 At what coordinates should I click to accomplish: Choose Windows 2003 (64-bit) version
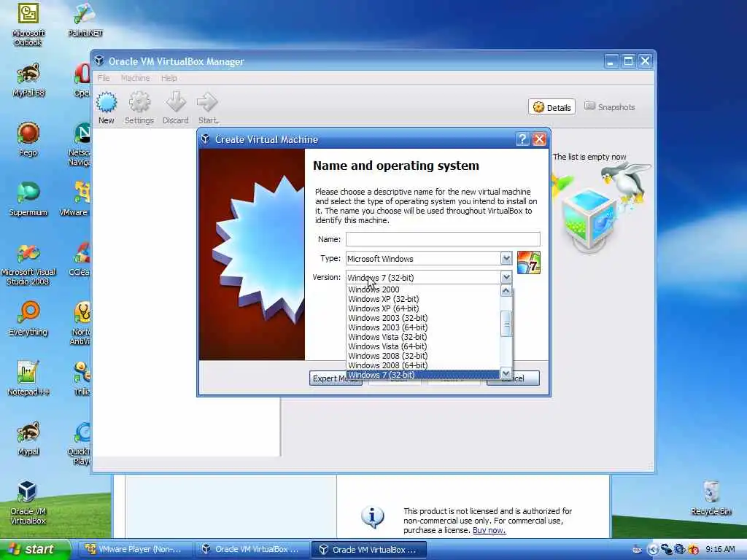pyautogui.click(x=423, y=327)
